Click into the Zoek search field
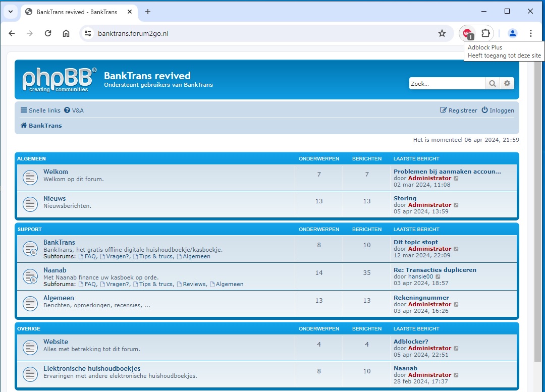 pyautogui.click(x=447, y=84)
